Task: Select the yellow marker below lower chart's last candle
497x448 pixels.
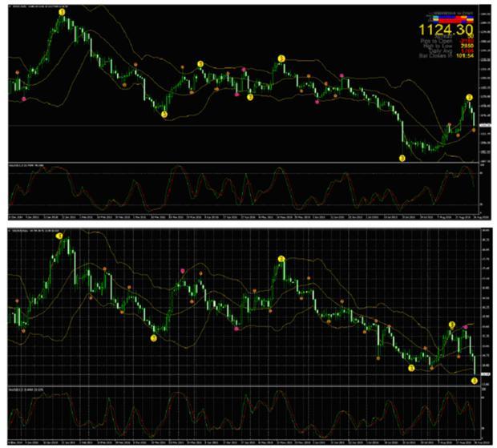Action: click(475, 381)
